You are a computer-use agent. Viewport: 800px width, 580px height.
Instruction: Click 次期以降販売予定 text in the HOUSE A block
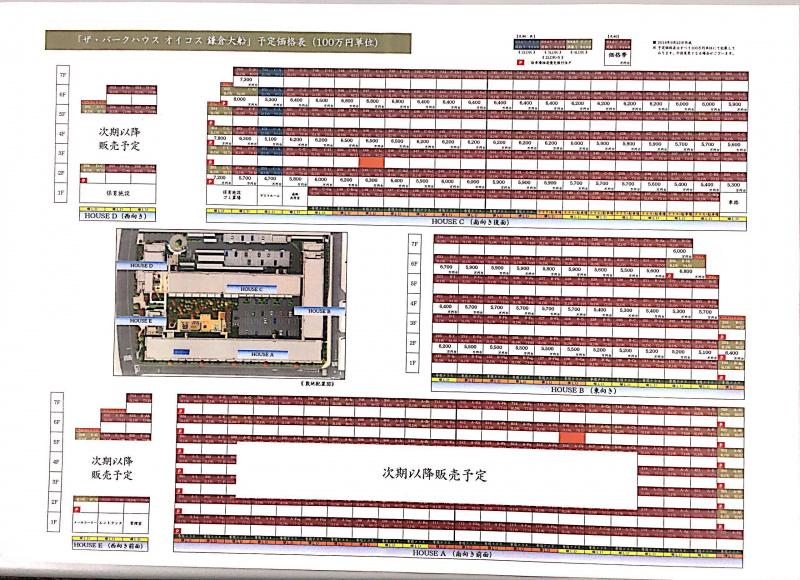point(433,473)
